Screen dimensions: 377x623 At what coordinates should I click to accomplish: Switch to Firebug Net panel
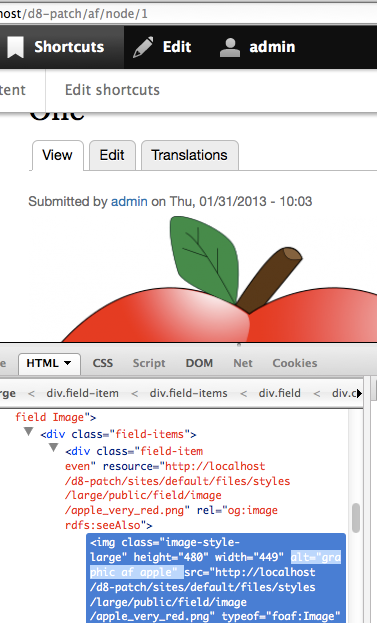(x=243, y=363)
